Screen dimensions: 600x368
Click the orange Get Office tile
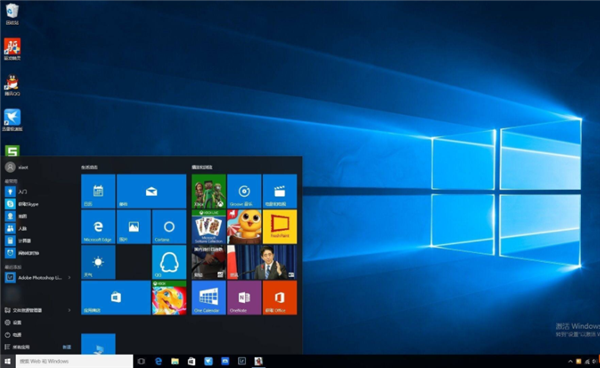coord(280,298)
